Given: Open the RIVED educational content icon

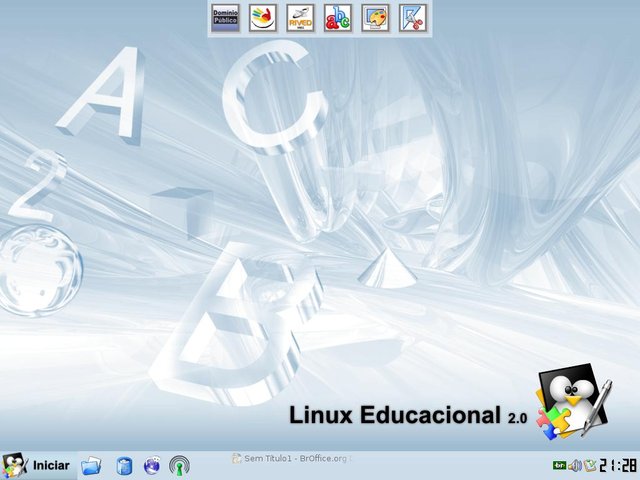Looking at the screenshot, I should tap(300, 18).
